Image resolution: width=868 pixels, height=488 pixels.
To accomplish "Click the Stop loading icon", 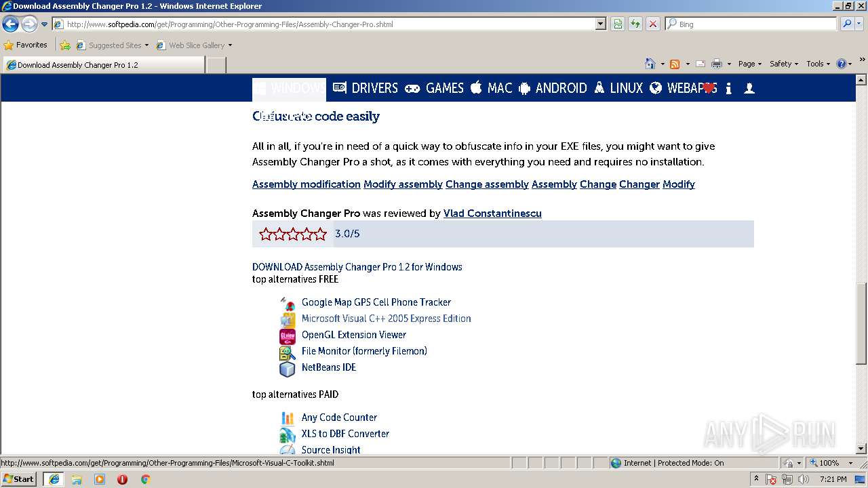I will 652,24.
